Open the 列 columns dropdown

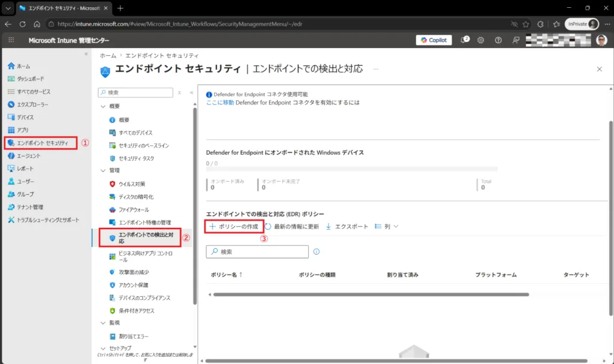coord(387,227)
